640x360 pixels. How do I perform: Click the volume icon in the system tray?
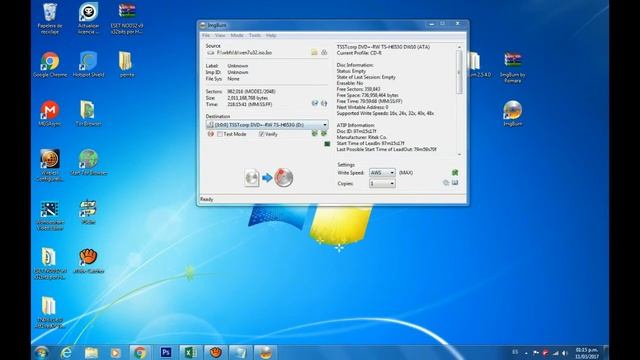coord(565,353)
